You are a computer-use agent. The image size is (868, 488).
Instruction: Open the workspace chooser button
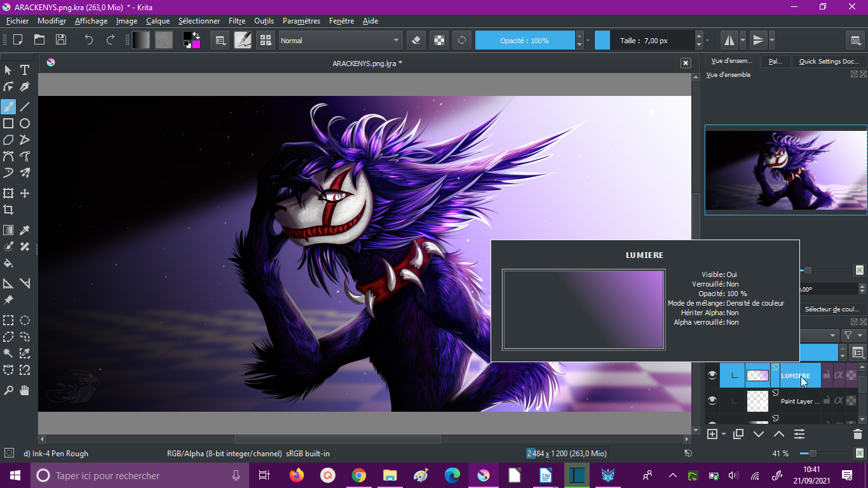pyautogui.click(x=856, y=40)
